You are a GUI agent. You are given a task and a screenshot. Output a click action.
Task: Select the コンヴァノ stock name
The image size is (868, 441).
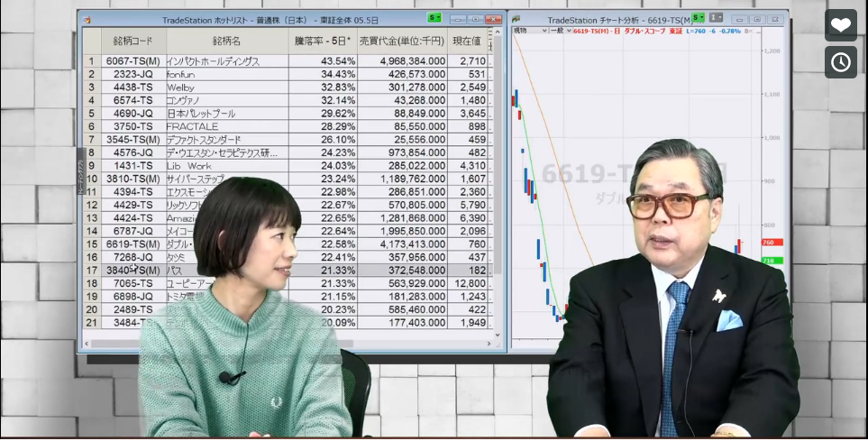(x=183, y=100)
